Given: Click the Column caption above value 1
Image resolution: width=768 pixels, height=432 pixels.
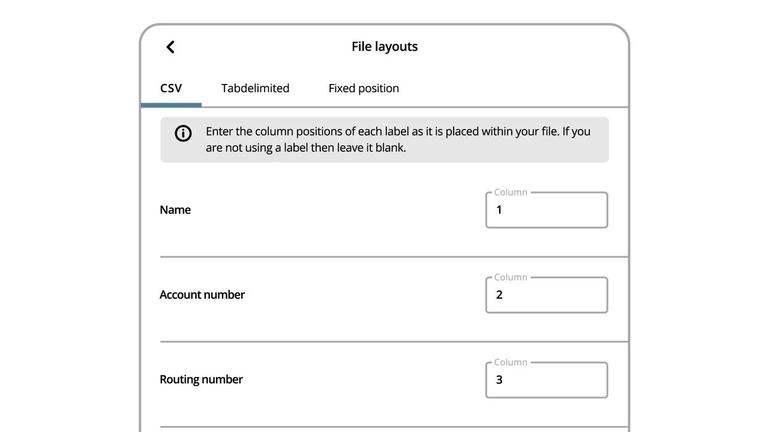Looking at the screenshot, I should [510, 193].
